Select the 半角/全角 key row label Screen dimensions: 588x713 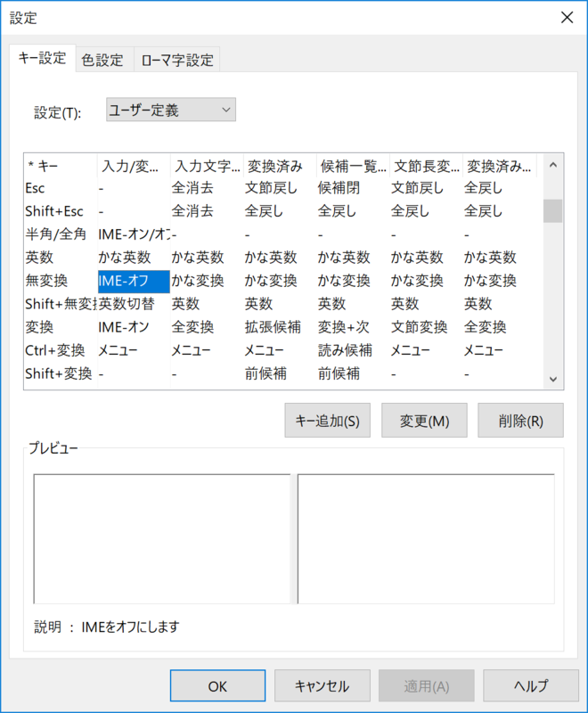55,234
